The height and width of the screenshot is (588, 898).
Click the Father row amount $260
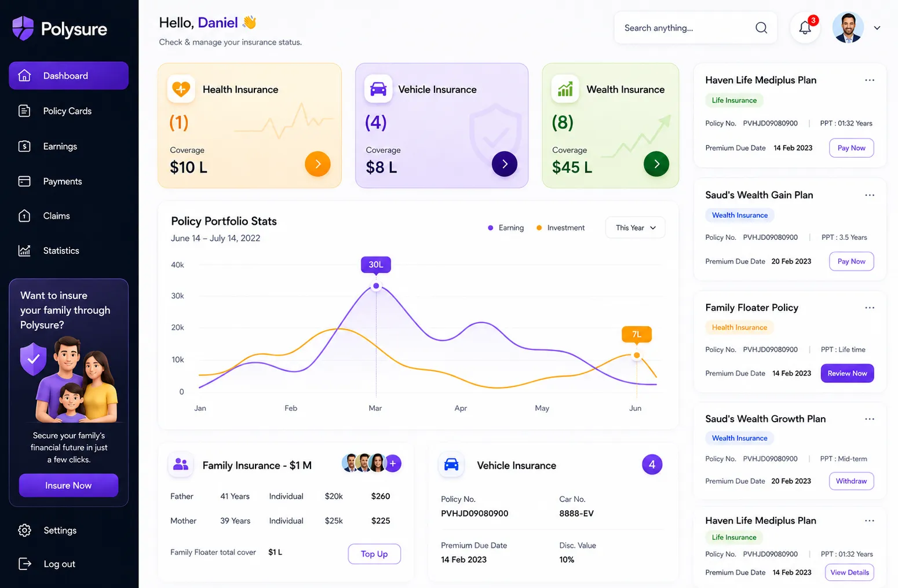point(381,496)
